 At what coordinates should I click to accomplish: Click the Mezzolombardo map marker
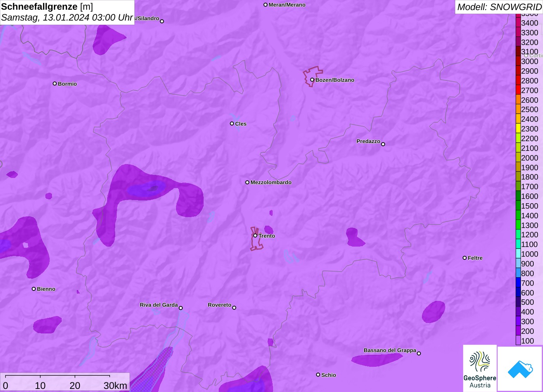pyautogui.click(x=247, y=182)
